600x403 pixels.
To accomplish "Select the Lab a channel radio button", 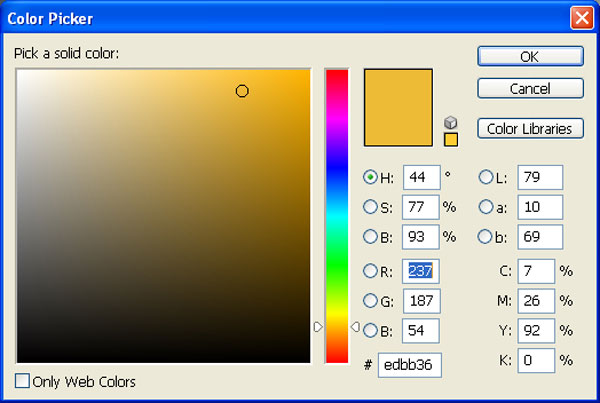I will pyautogui.click(x=487, y=207).
